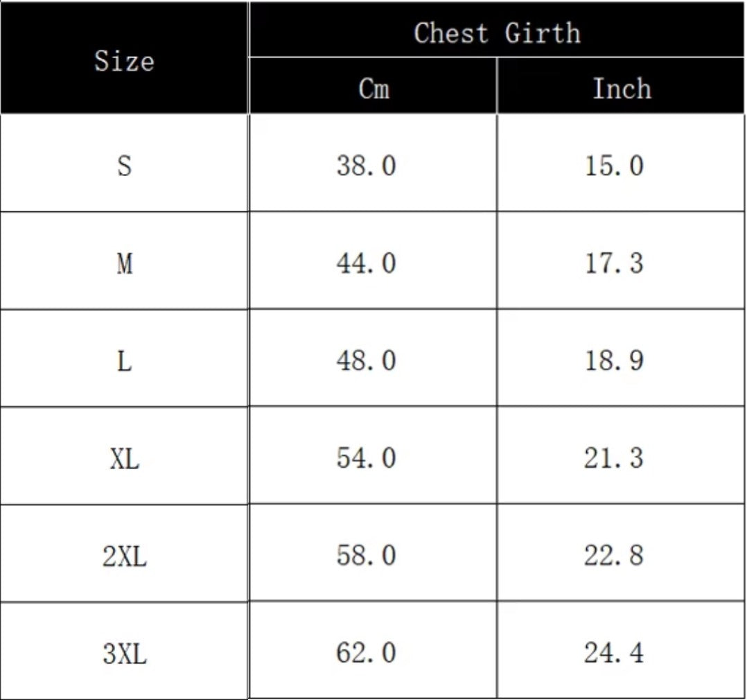Click the 44.0 cm value
The height and width of the screenshot is (700, 747).
(x=366, y=263)
